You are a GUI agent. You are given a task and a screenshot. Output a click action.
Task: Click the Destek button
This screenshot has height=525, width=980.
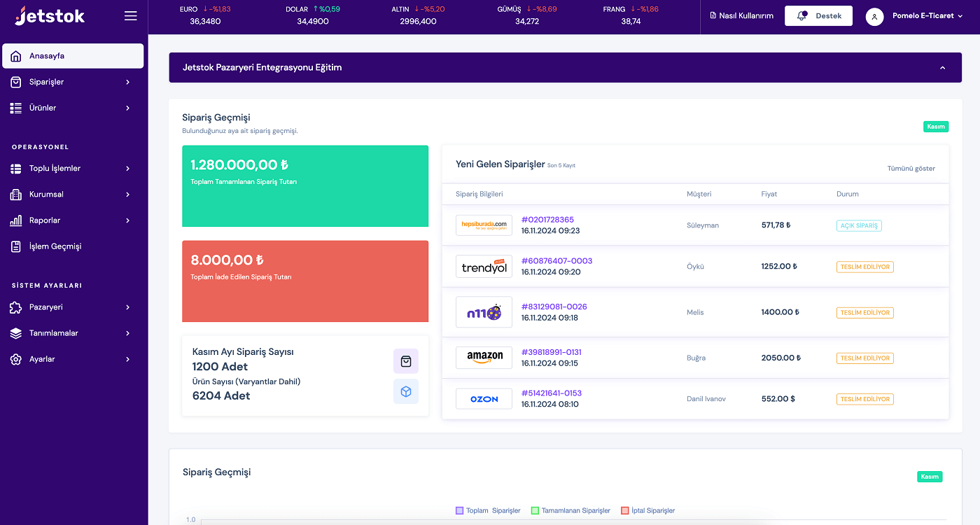(x=818, y=15)
